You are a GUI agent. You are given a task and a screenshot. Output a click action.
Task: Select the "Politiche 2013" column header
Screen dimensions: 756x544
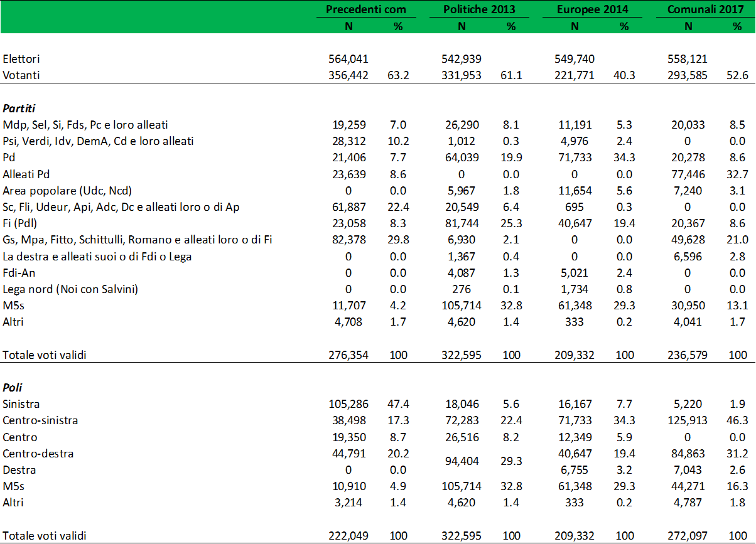[x=479, y=9]
